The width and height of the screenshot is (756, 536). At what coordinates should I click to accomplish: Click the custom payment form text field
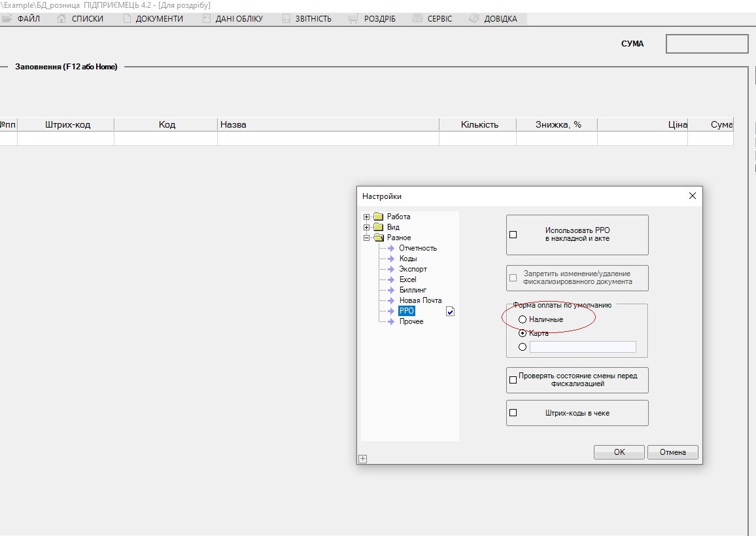pyautogui.click(x=582, y=347)
